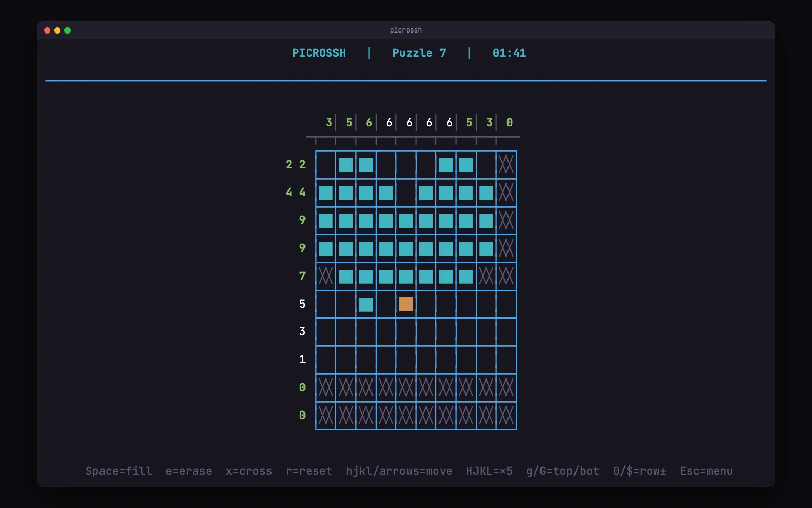812x508 pixels.
Task: Select the first empty cell of the '2 2' row
Action: [x=326, y=165]
